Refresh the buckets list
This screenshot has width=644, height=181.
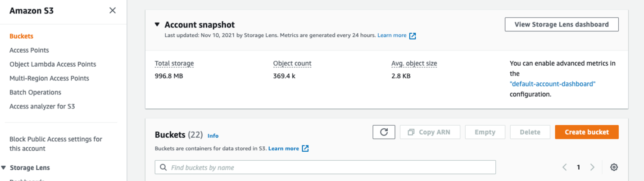tap(384, 132)
